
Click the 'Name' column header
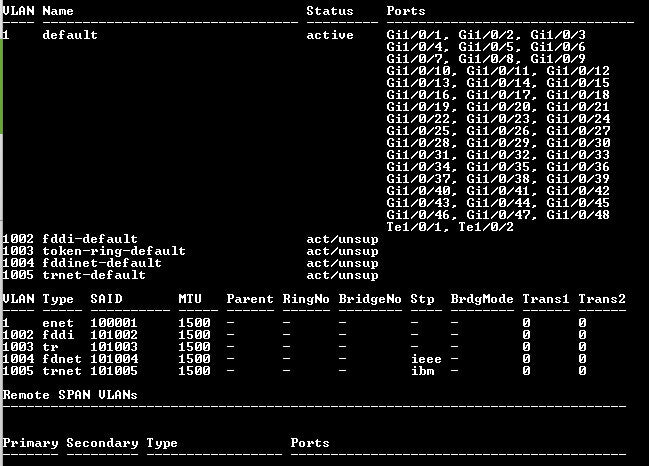58,11
